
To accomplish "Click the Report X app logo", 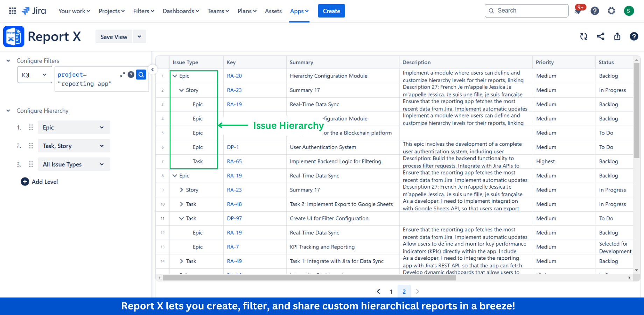I will coord(14,36).
